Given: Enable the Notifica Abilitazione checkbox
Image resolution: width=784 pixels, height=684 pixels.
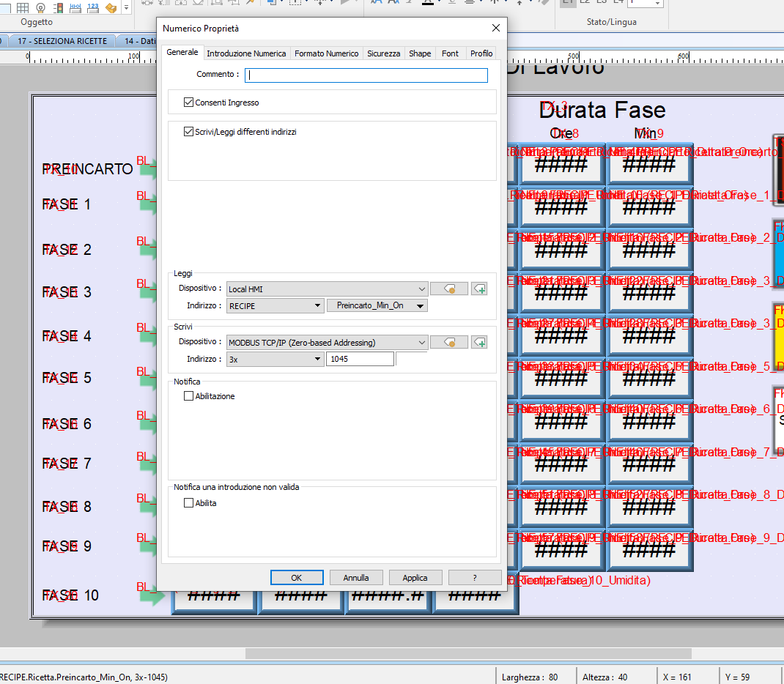Looking at the screenshot, I should [189, 396].
